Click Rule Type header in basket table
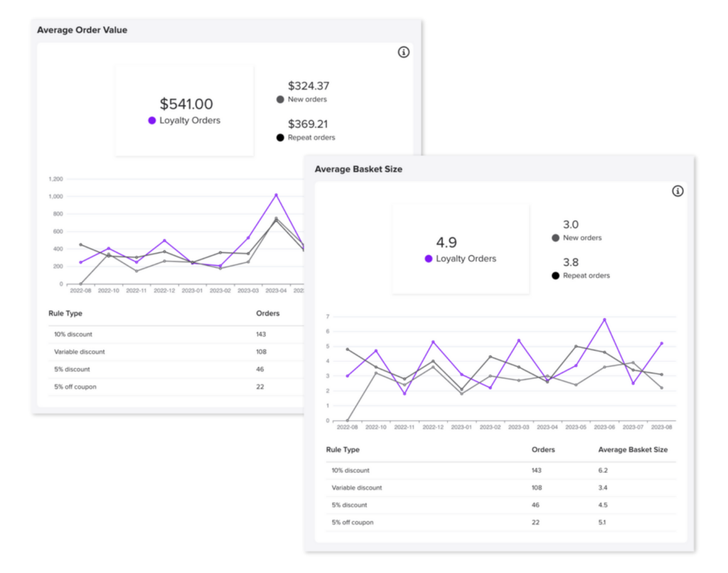Viewport: 728px width, 573px height. pos(343,450)
